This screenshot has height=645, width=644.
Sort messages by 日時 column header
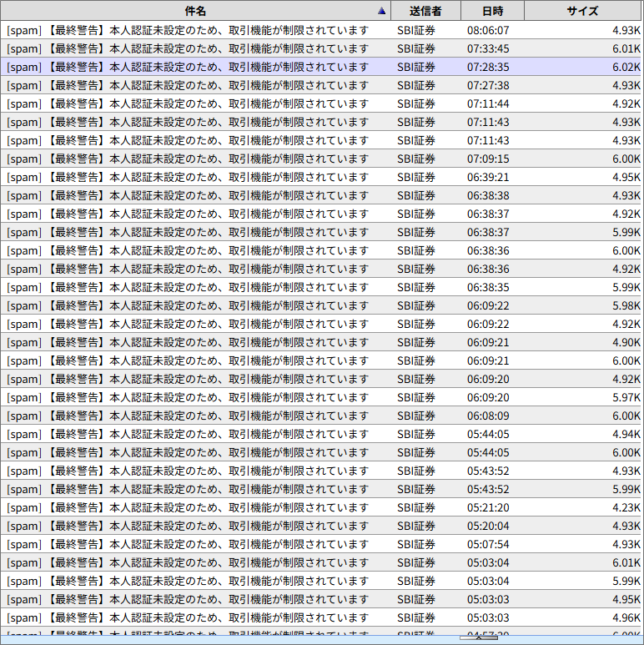493,11
